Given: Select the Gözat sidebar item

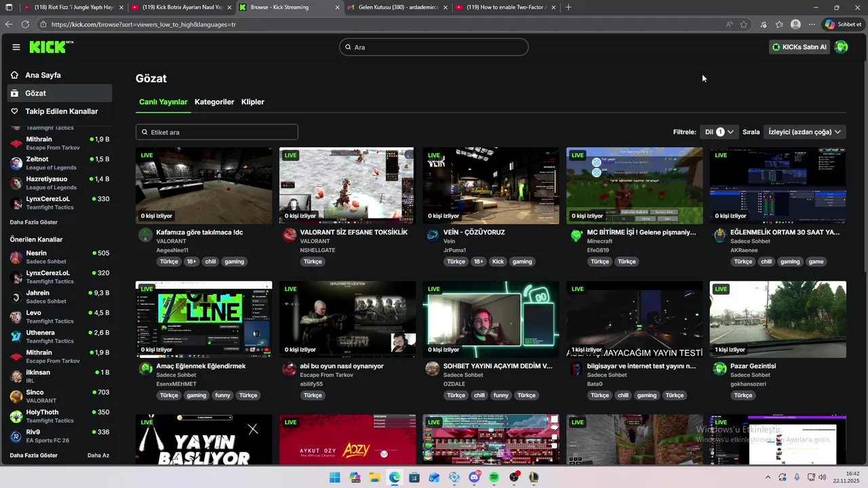Looking at the screenshot, I should click(x=60, y=93).
